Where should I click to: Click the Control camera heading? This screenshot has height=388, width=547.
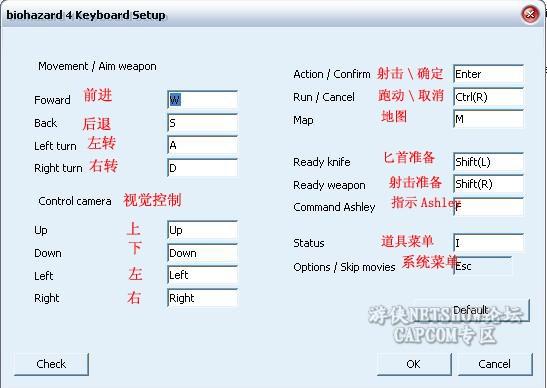(75, 201)
